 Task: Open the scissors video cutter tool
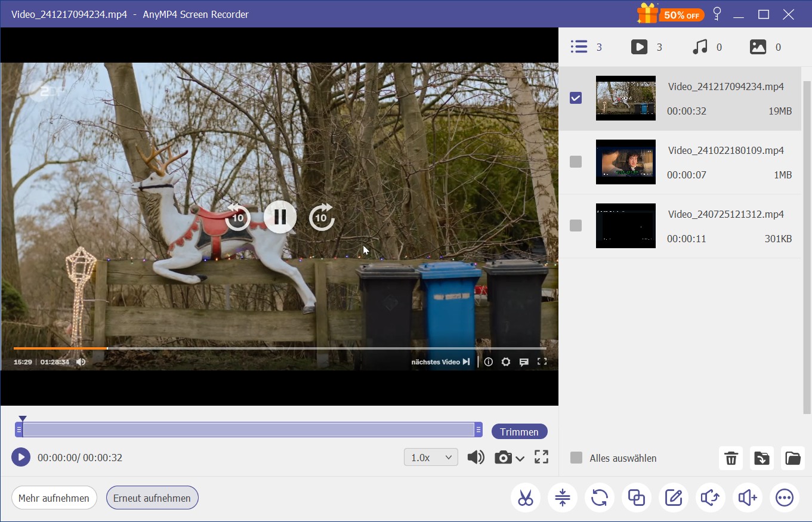click(x=526, y=498)
